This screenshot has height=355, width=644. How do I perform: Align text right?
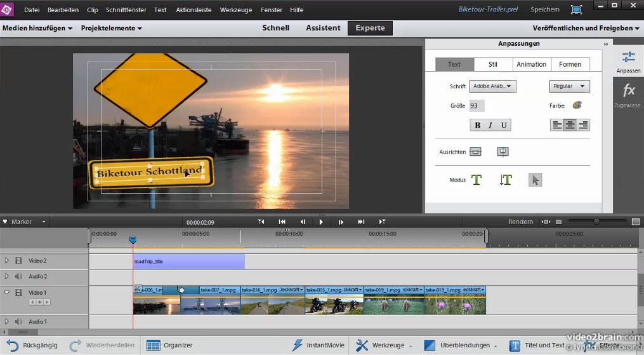pos(583,125)
